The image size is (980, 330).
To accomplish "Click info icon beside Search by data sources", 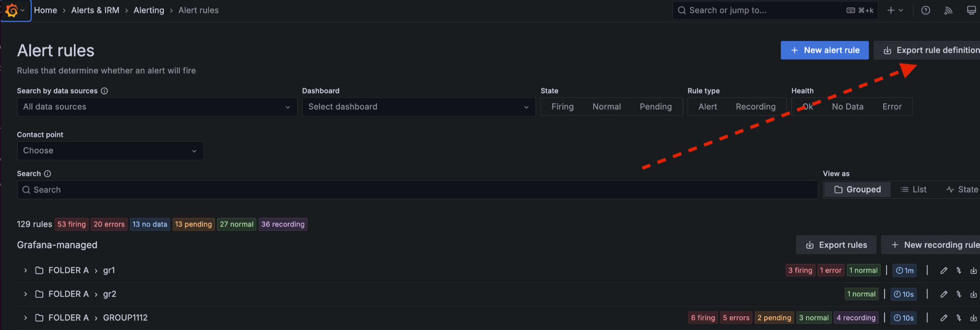I will coord(104,91).
